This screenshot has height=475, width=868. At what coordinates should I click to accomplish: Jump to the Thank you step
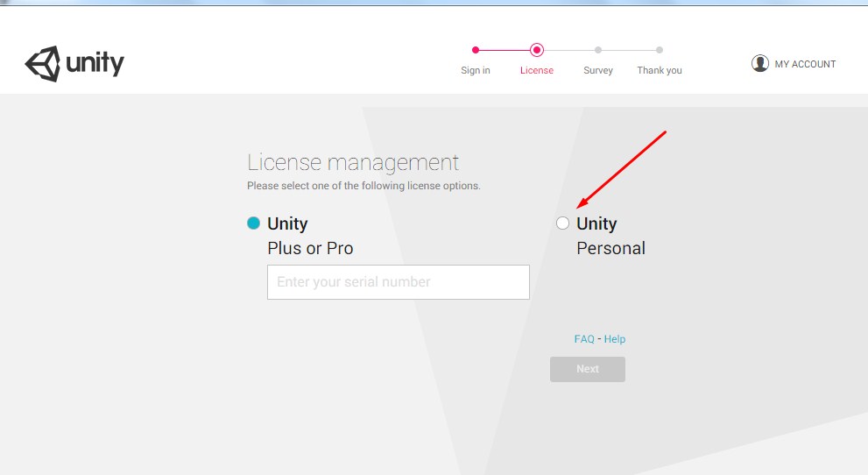coord(660,70)
